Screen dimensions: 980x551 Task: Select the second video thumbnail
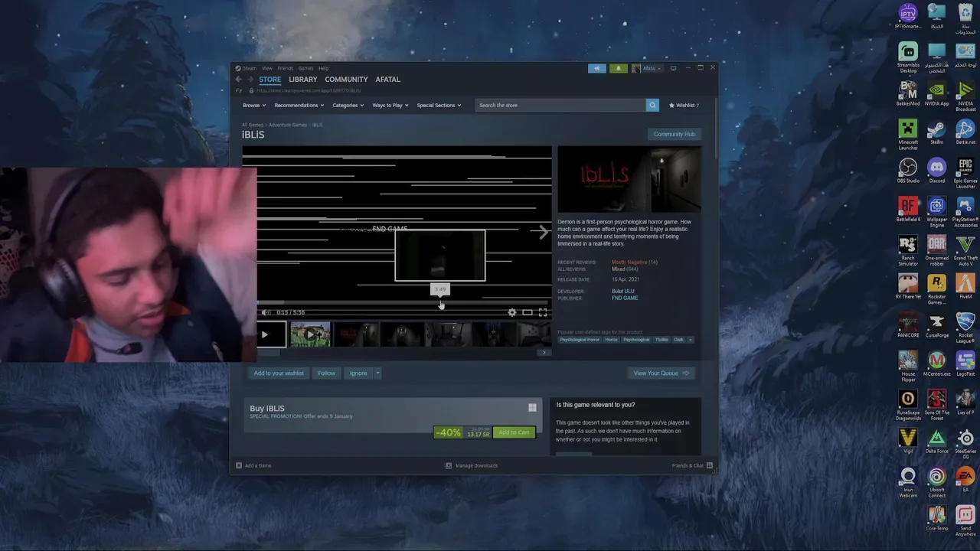(x=310, y=334)
